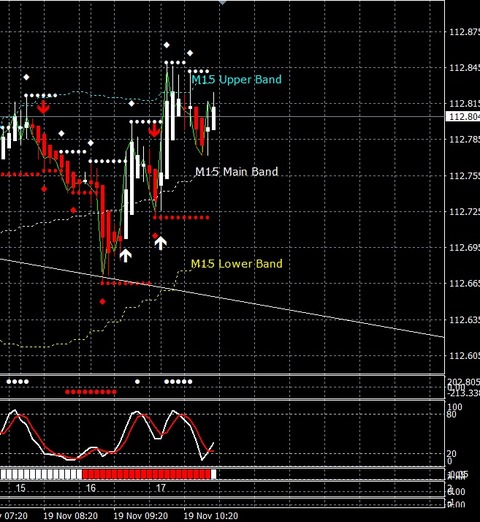Click the white up arrow beside the red diamond near 112.70

(161, 243)
